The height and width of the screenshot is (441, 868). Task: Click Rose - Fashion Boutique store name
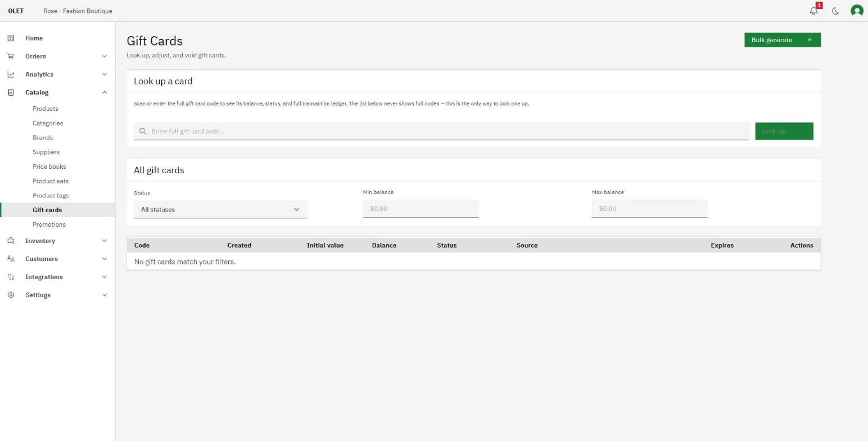78,11
